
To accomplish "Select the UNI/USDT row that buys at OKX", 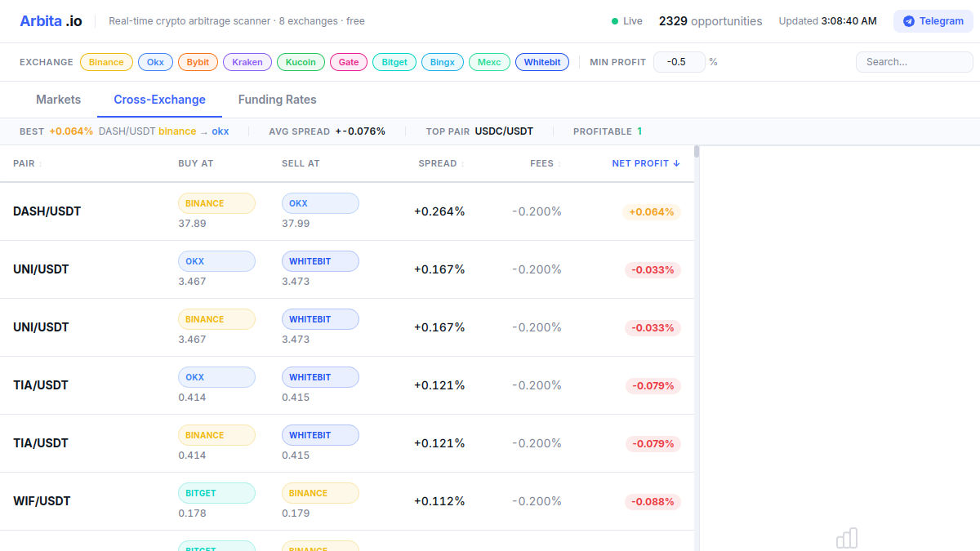I will coord(347,269).
